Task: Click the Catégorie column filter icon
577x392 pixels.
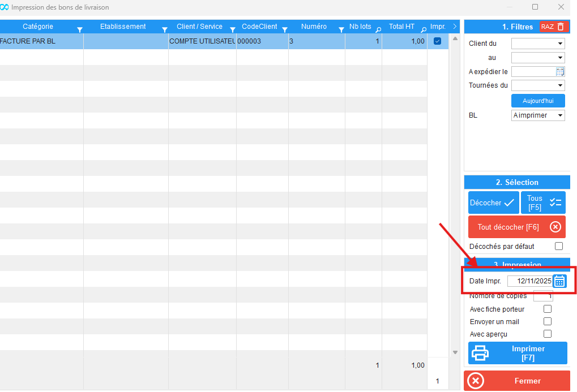Action: 80,29
